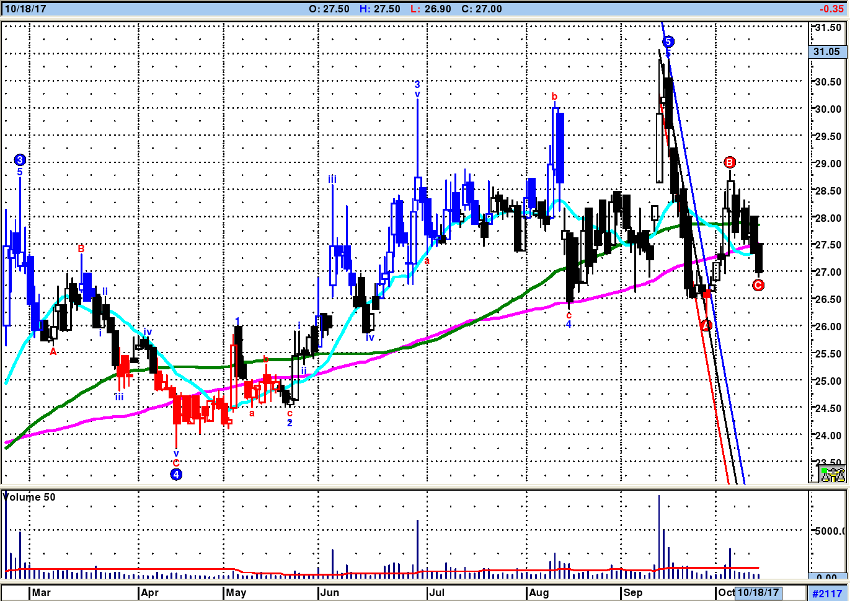This screenshot has width=868, height=601.
Task: Select the circled red C wave label
Action: [x=758, y=285]
